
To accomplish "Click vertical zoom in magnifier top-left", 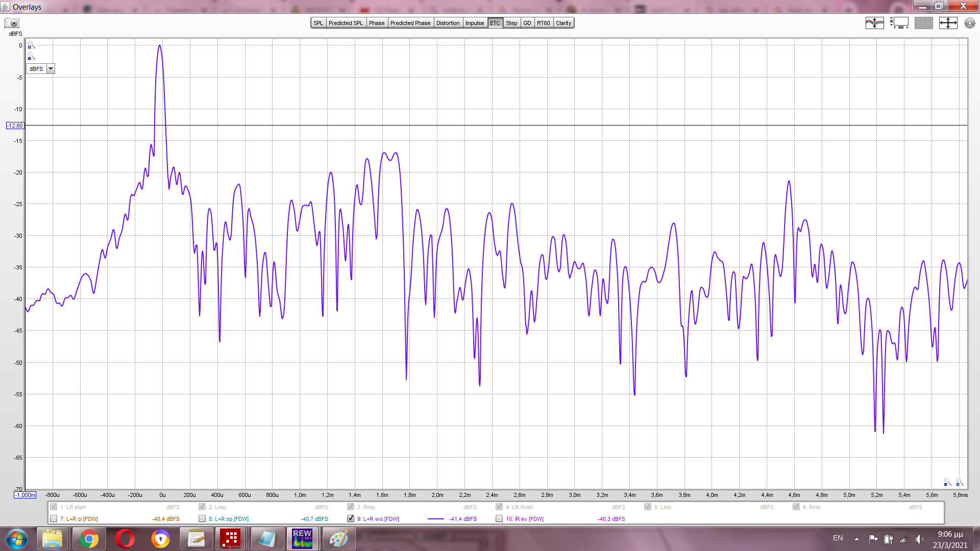I will tap(31, 45).
